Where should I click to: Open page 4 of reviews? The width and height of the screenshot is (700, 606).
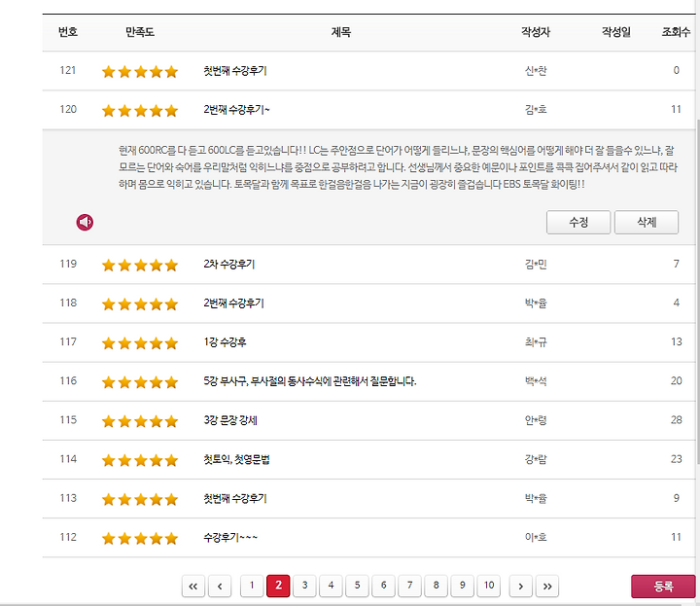pos(331,586)
